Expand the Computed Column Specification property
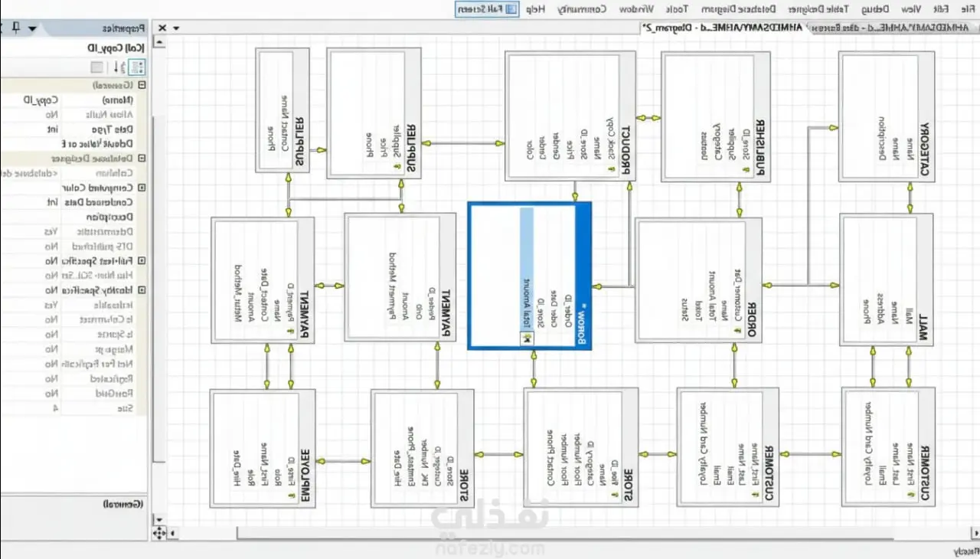The image size is (980, 559). coord(142,188)
